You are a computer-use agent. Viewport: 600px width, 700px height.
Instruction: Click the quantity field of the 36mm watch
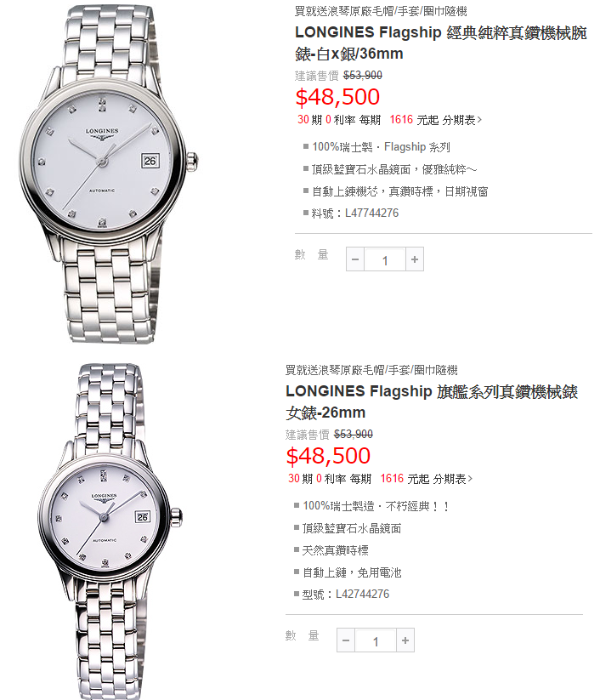(x=385, y=259)
